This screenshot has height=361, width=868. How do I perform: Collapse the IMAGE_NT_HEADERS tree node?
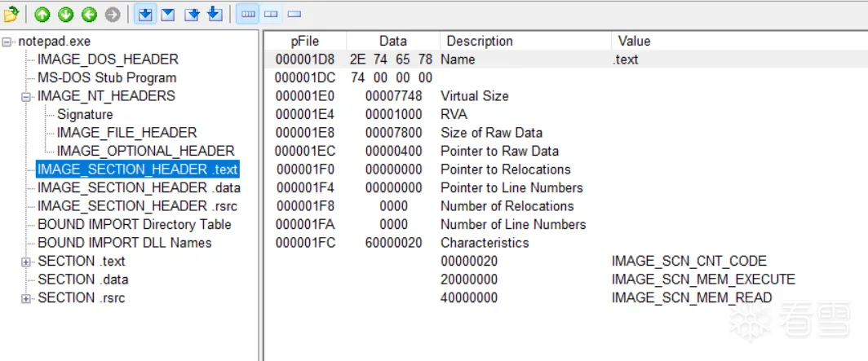click(x=27, y=96)
